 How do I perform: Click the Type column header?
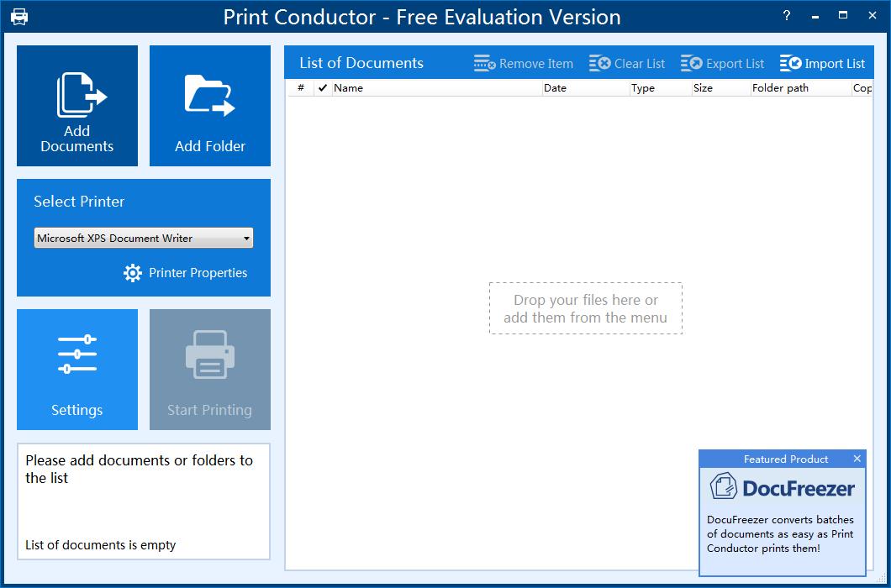(x=660, y=88)
